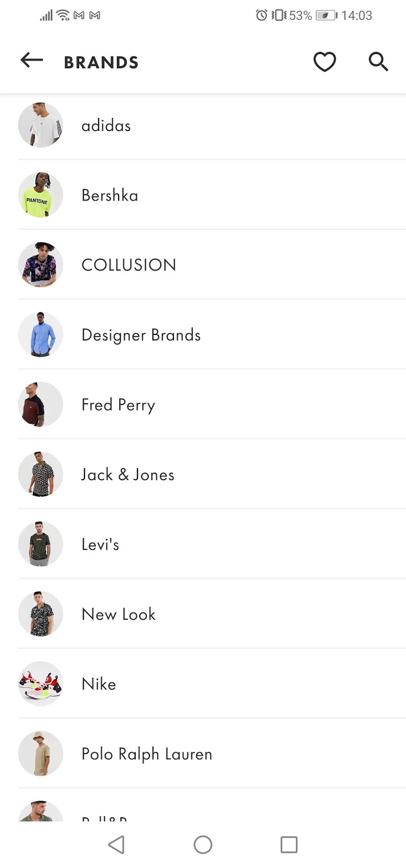Open saved items heart icon

[x=324, y=62]
